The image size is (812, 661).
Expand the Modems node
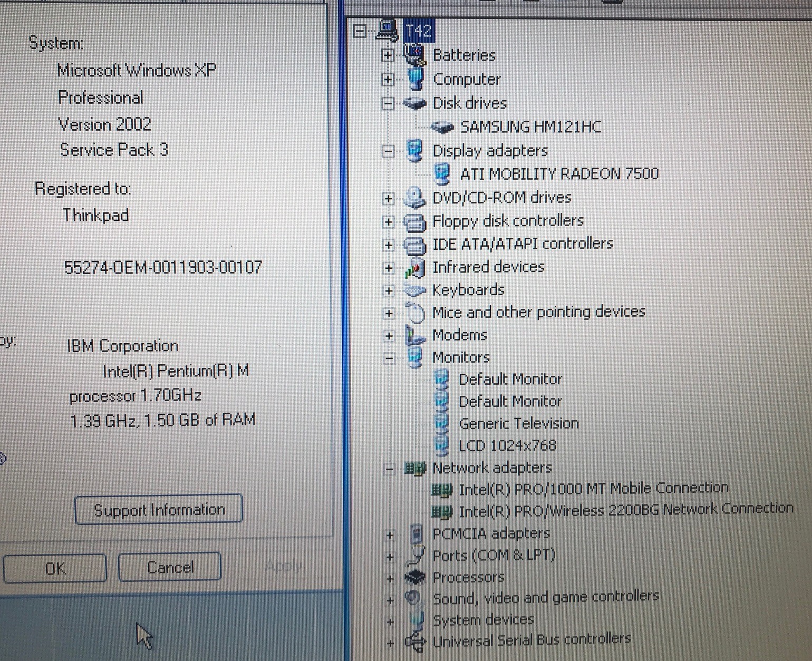coord(389,336)
